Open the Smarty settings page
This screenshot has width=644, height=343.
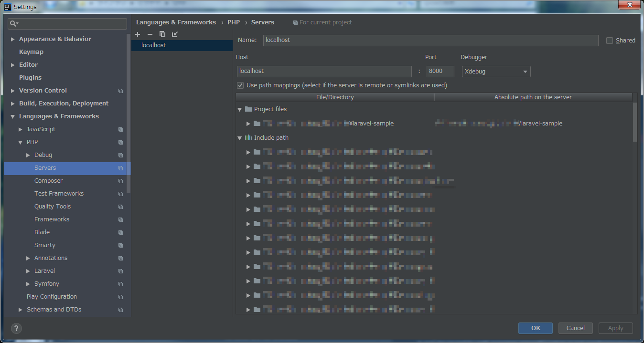[x=45, y=245]
